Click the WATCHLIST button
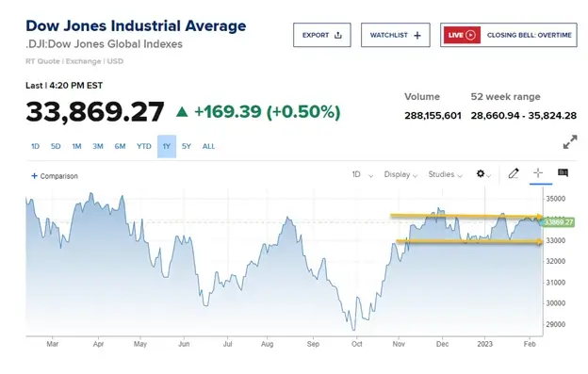The height and width of the screenshot is (374, 588). tap(395, 35)
